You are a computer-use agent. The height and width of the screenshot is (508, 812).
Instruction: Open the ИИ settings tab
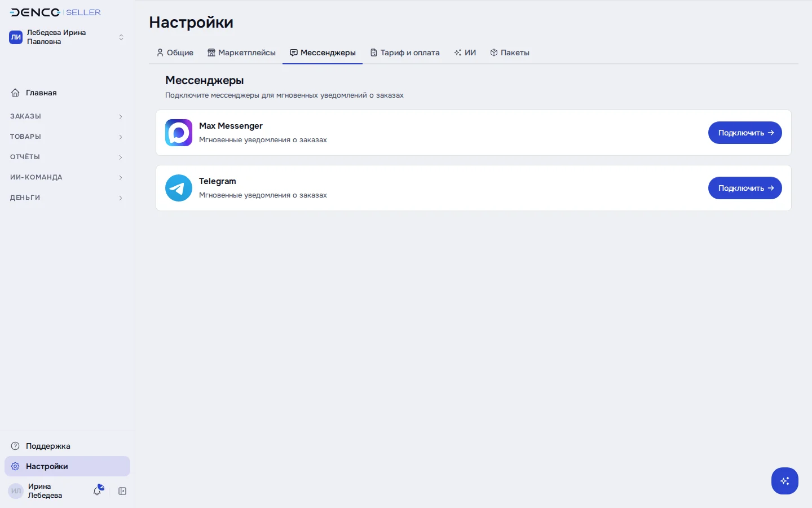click(465, 52)
